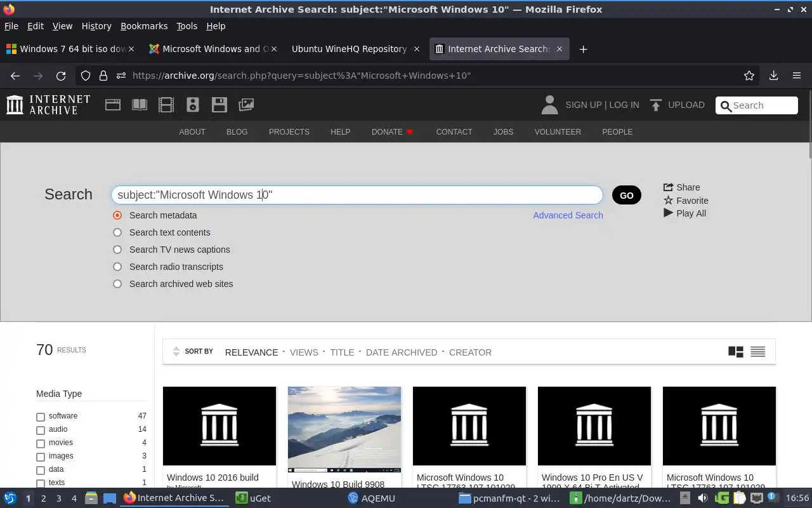Open the DONATE link
Screen dimensions: 812x508
coord(392,132)
